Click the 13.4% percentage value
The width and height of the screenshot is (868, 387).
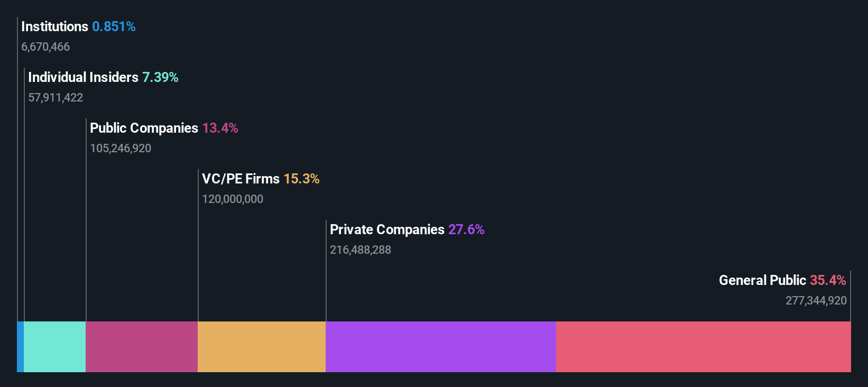[220, 128]
